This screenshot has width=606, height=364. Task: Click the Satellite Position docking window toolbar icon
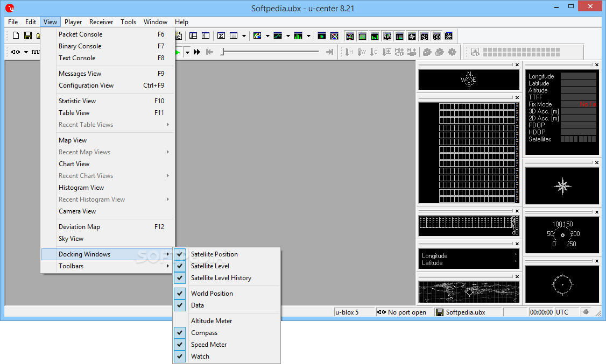[350, 36]
